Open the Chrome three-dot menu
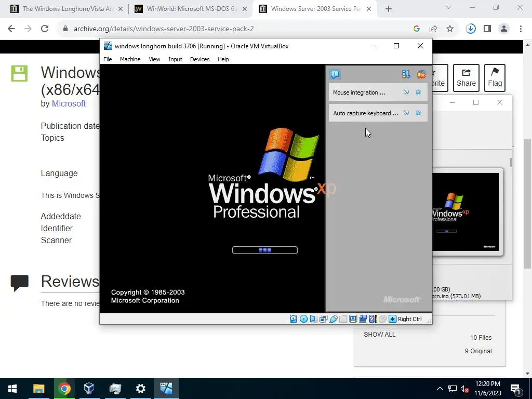This screenshot has width=532, height=399. coord(521,29)
